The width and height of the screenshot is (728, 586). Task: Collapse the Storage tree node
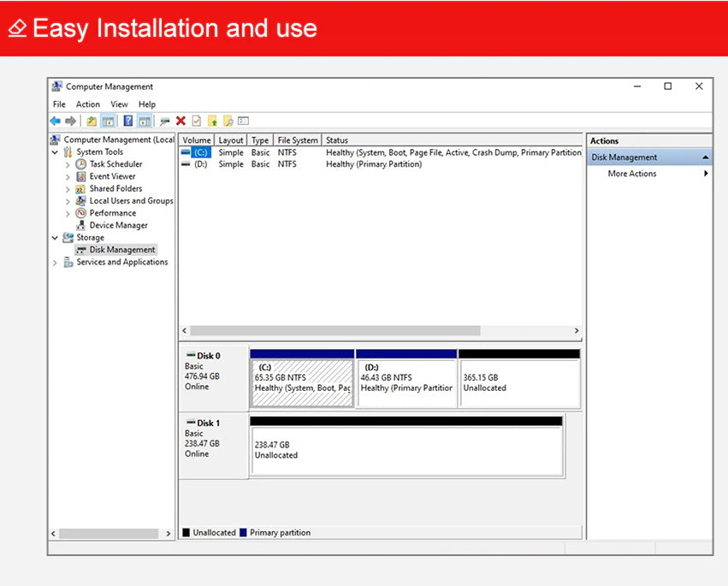(x=56, y=238)
